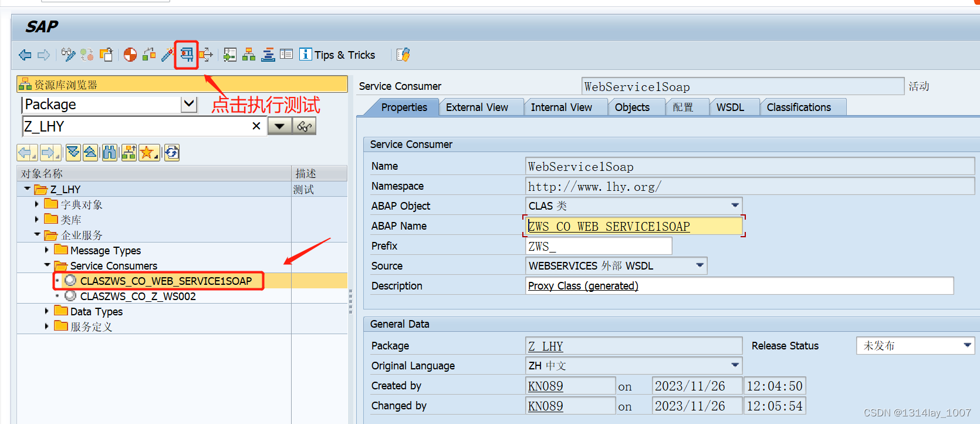The image size is (980, 424).
Task: Open the Package object type dropdown
Action: coord(189,105)
